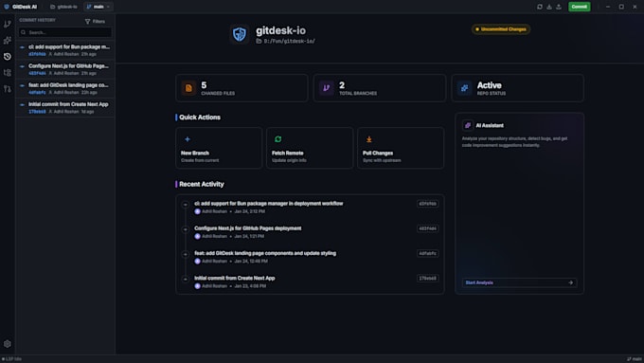Open the 5 Changed Files stat card
This screenshot has width=644, height=363.
(241, 88)
